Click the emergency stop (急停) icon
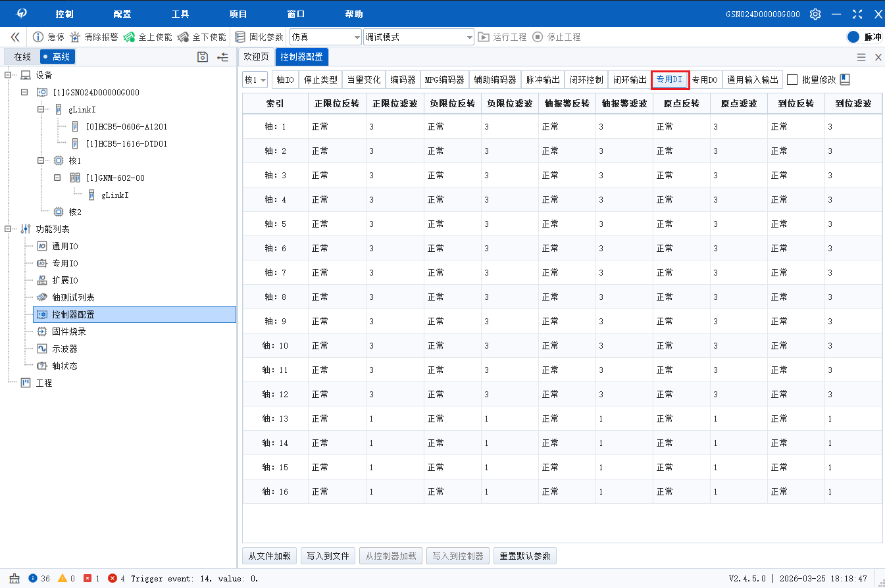 [x=38, y=37]
